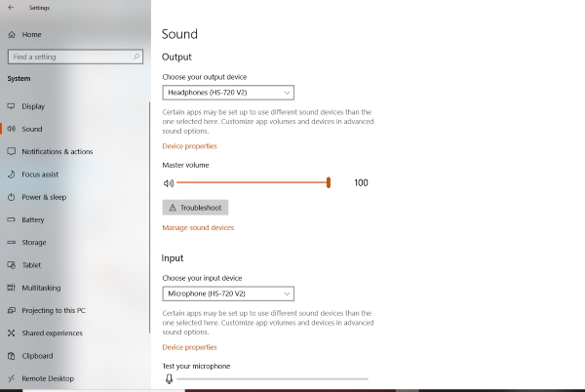Viewport: 585px width, 392px height.
Task: Click the Storage drive icon
Action: (x=11, y=242)
